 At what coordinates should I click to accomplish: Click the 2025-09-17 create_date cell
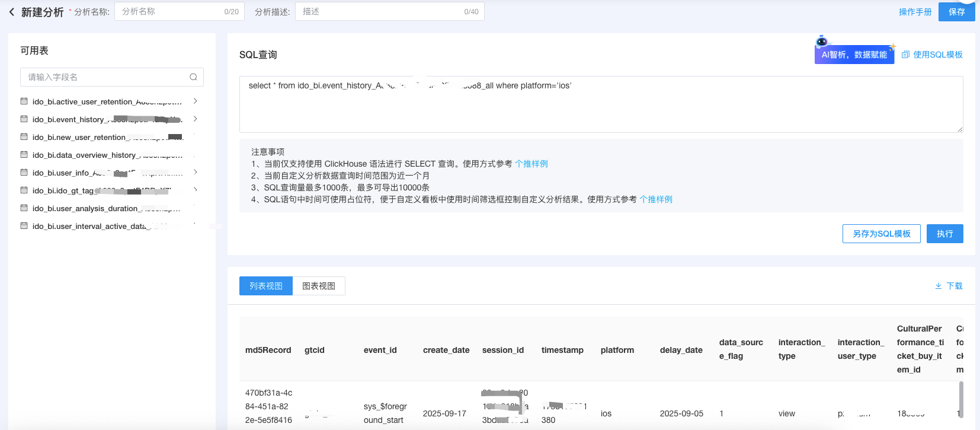click(444, 413)
